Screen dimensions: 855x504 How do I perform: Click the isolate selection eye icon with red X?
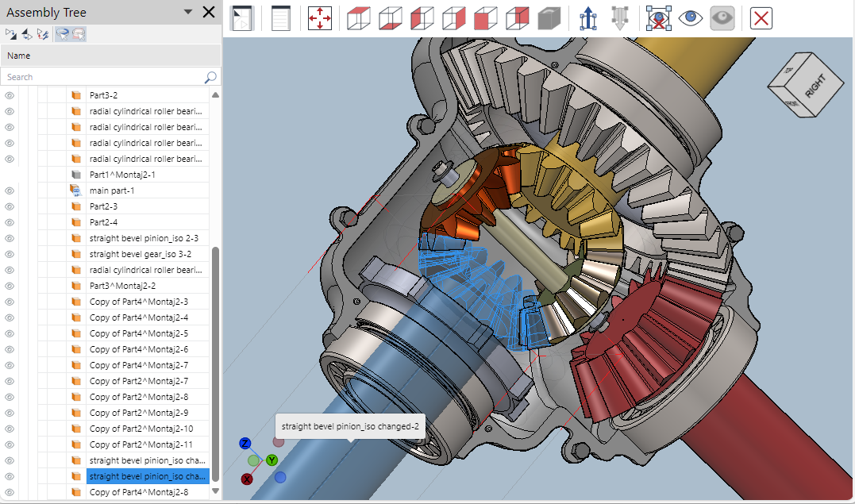(659, 18)
